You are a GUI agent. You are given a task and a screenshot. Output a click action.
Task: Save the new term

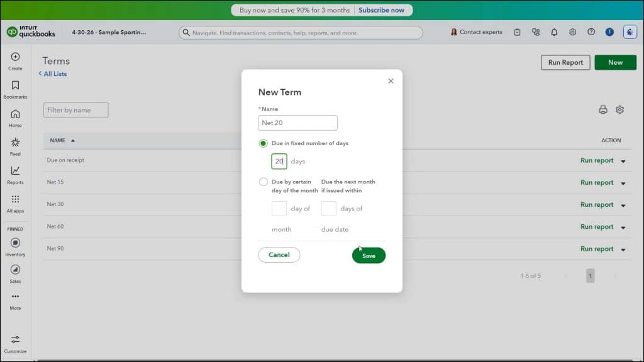pyautogui.click(x=369, y=255)
